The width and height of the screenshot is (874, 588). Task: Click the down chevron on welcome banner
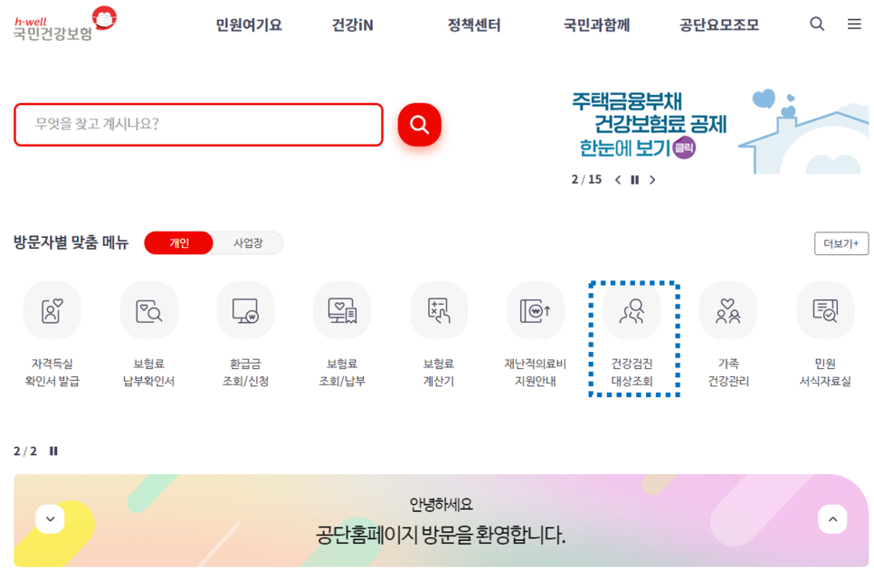pyautogui.click(x=50, y=519)
